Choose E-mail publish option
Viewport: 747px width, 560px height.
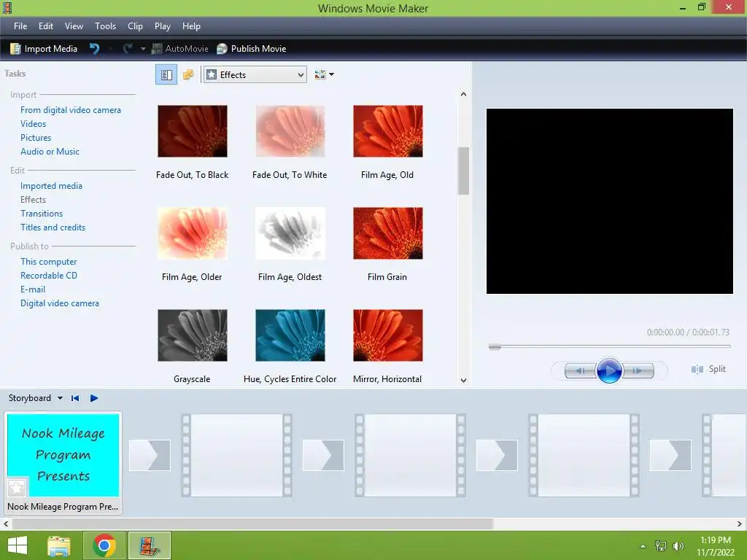32,289
